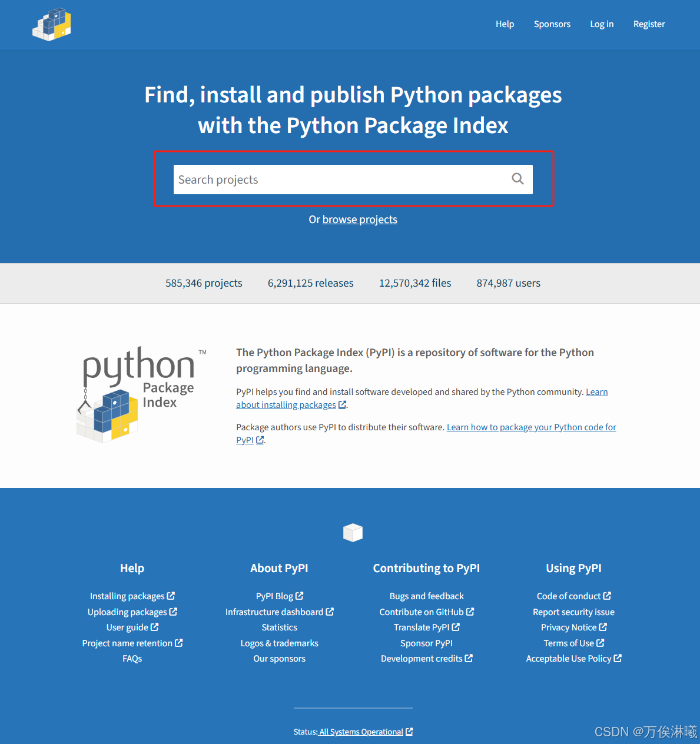
Task: Open the FAQs footer link
Action: pyautogui.click(x=132, y=659)
